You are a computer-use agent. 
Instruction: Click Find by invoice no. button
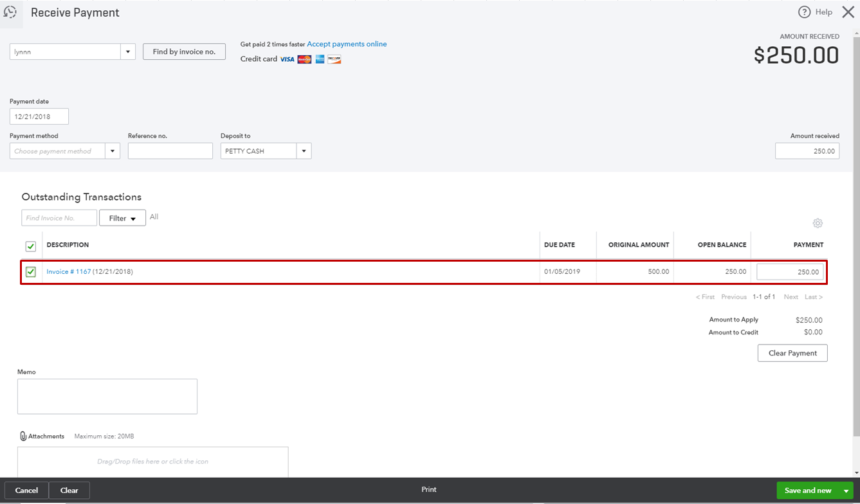click(x=184, y=52)
